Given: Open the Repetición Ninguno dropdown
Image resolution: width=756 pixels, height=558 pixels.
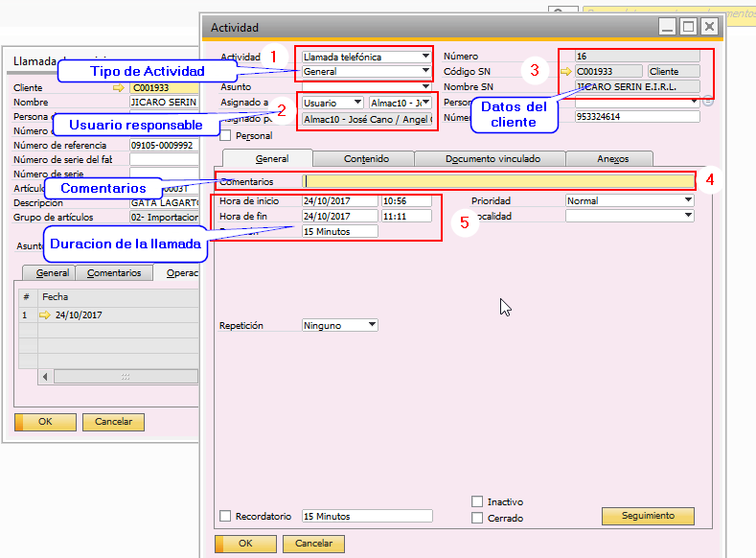Looking at the screenshot, I should pos(372,325).
